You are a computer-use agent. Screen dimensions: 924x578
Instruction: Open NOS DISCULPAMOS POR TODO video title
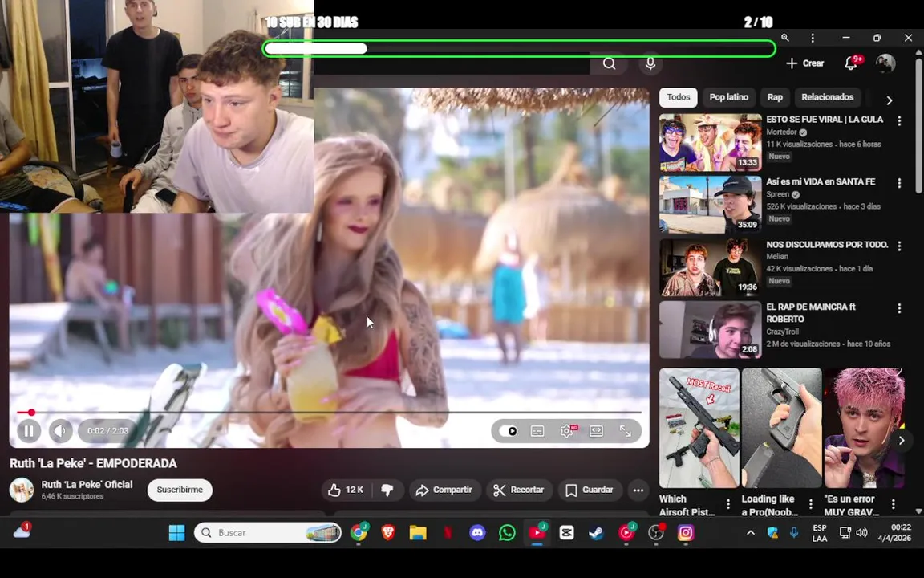pyautogui.click(x=827, y=244)
